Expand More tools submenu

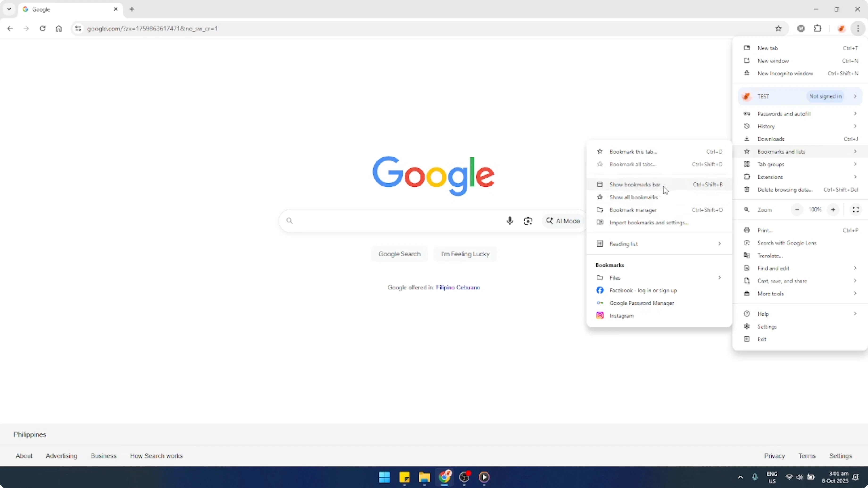point(800,294)
